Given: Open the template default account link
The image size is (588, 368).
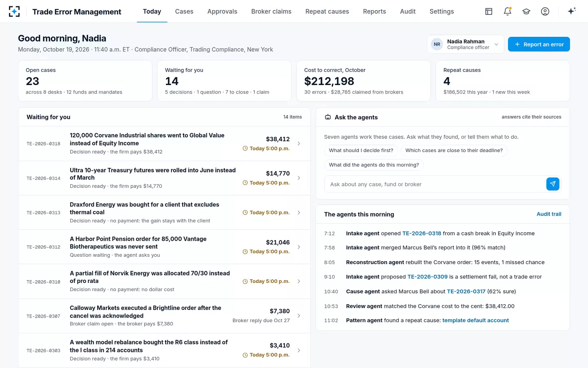Looking at the screenshot, I should [476, 321].
